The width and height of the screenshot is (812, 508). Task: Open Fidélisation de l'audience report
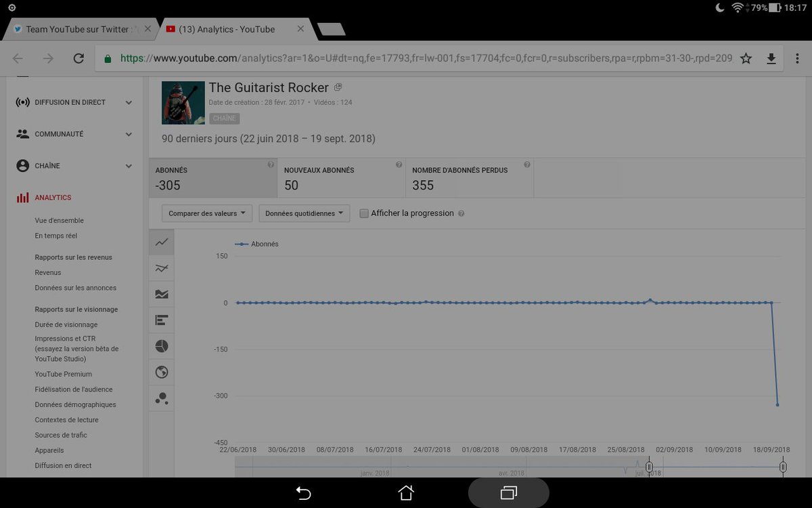[74, 389]
